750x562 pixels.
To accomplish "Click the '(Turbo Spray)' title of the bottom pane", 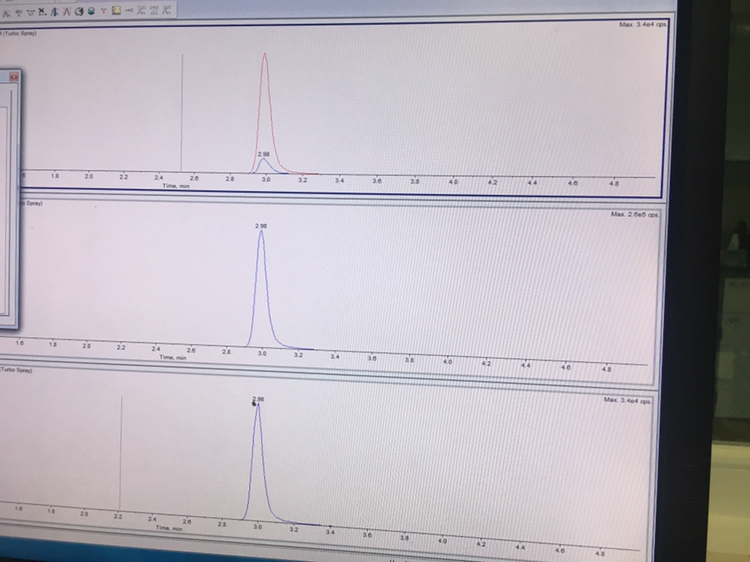I will click(16, 370).
